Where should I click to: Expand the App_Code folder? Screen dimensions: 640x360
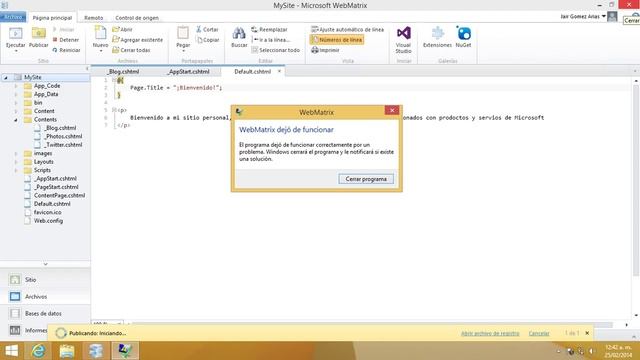[16, 86]
